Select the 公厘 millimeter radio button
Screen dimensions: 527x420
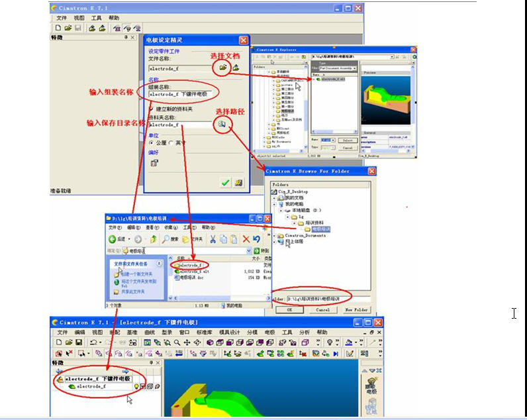151,143
